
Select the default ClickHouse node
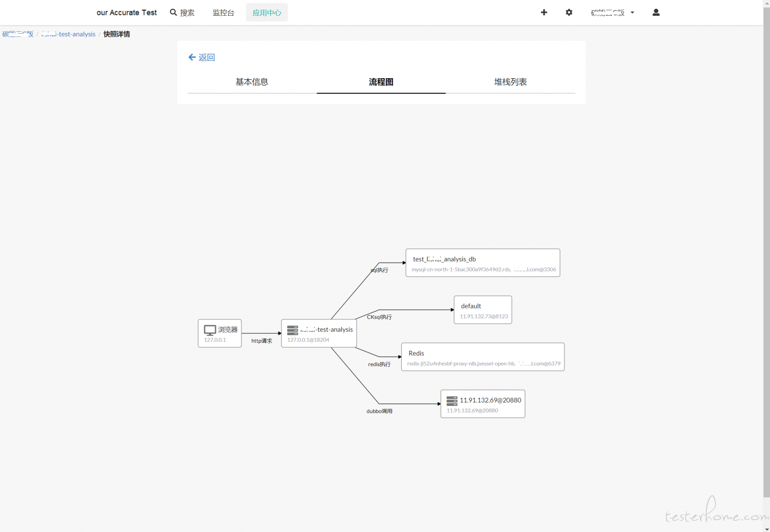click(482, 310)
